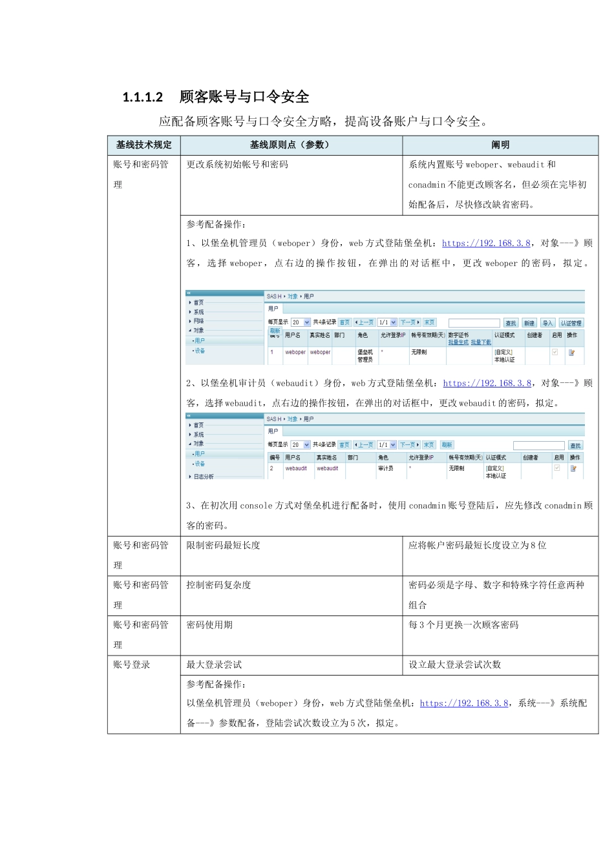Jump to 首页 pagination button in the weboper screenshot
Viewport: 614px width, 868px height.
(x=344, y=322)
